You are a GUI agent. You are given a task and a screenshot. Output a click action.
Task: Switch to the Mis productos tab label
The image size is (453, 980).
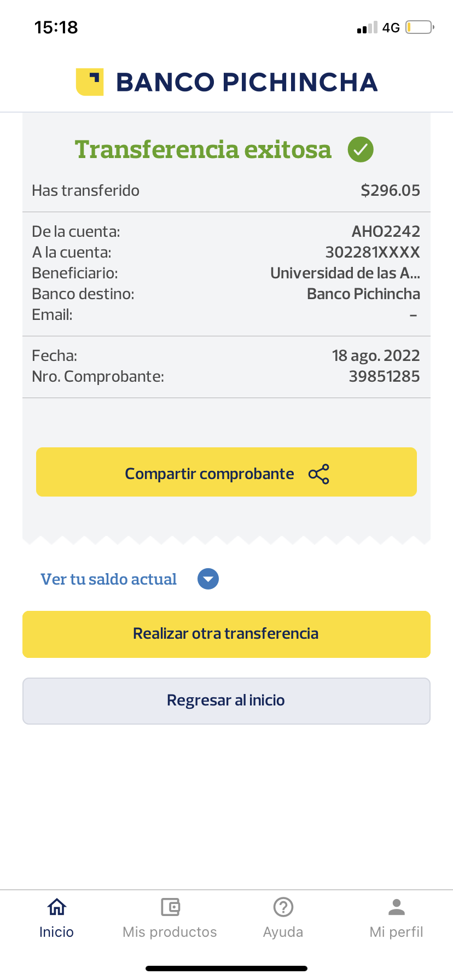[x=170, y=932]
